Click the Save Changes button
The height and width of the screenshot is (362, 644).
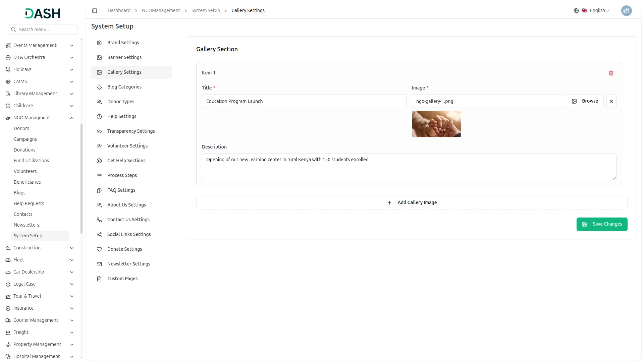pyautogui.click(x=601, y=224)
